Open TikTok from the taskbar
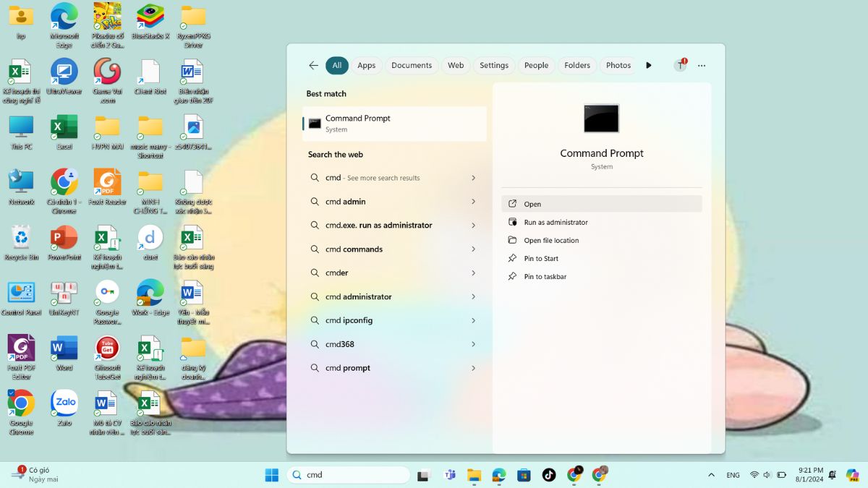 tap(548, 475)
